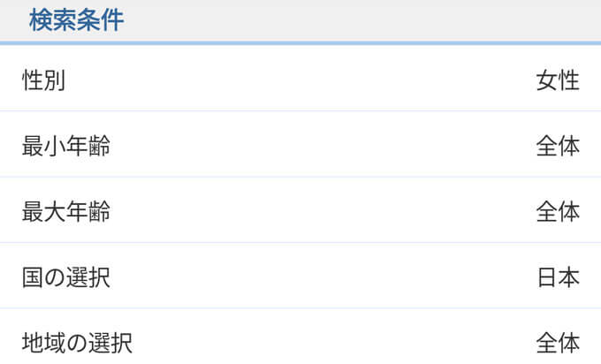Click the 地域の選択 label text

click(77, 343)
